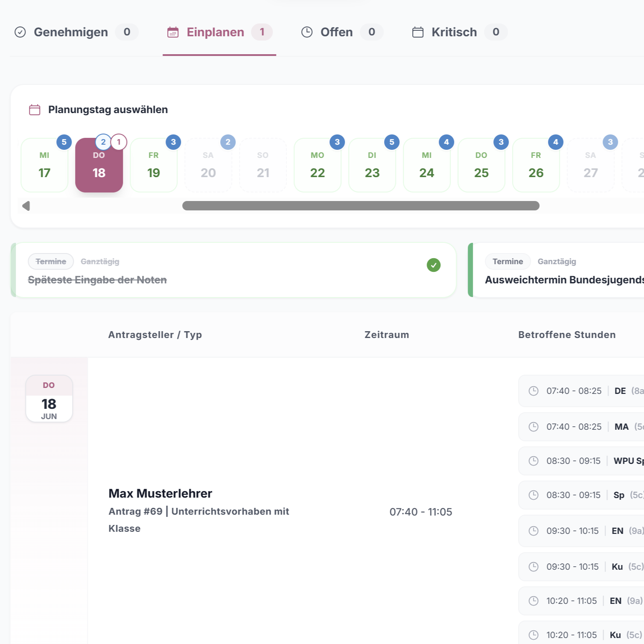Click the pink badge 1 on Thursday 18
644x644 pixels.
pos(119,142)
